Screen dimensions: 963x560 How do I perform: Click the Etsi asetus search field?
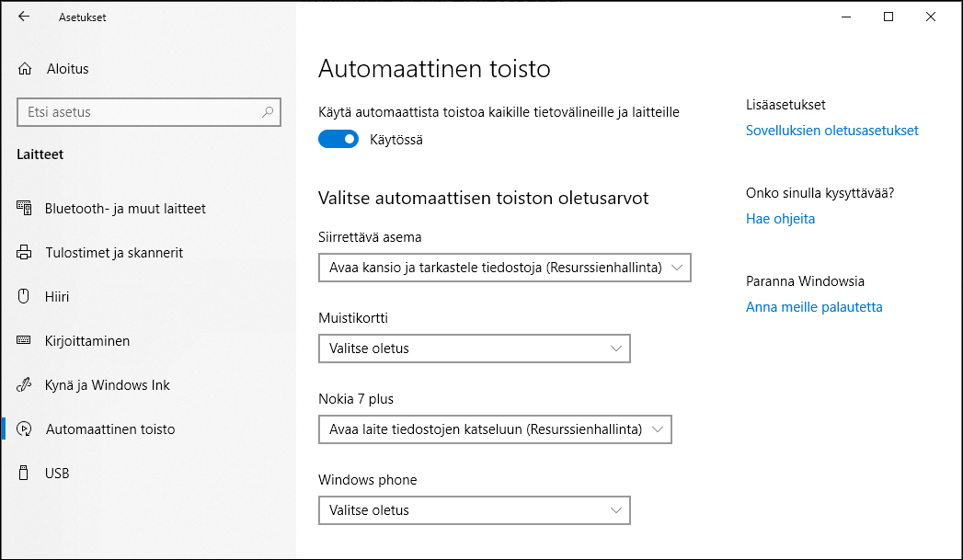coord(138,112)
